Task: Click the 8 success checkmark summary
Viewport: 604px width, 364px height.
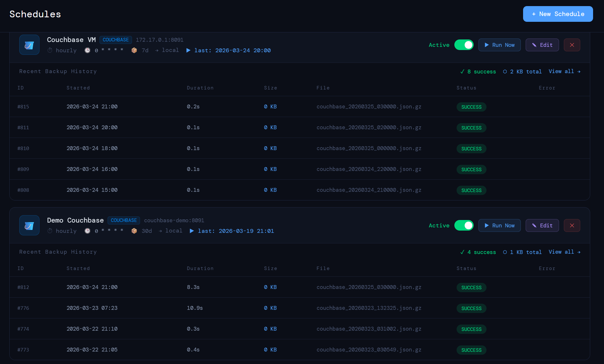Action: tap(478, 72)
